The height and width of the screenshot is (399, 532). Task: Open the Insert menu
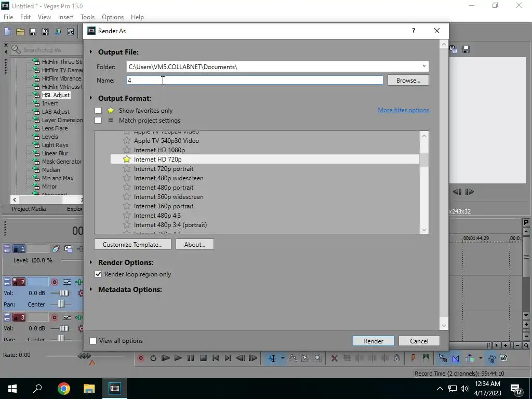(x=65, y=17)
